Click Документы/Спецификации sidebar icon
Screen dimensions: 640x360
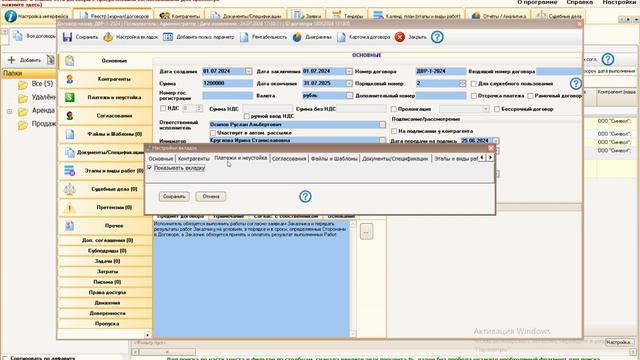coord(69,152)
